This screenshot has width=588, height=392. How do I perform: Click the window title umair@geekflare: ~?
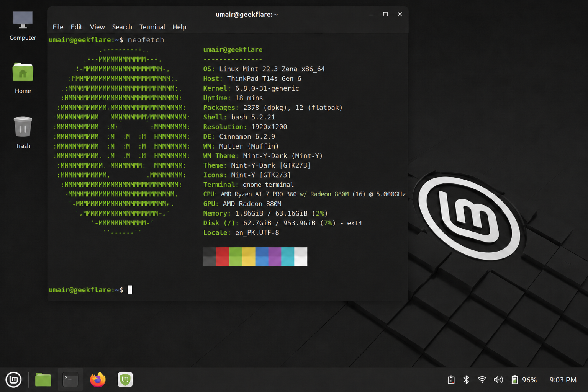246,15
